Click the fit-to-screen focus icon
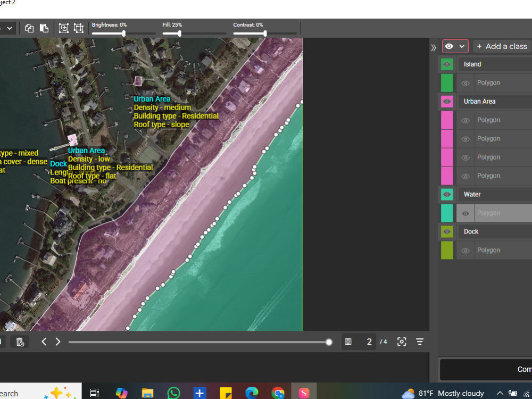Viewport: 532px width, 399px height. point(402,342)
